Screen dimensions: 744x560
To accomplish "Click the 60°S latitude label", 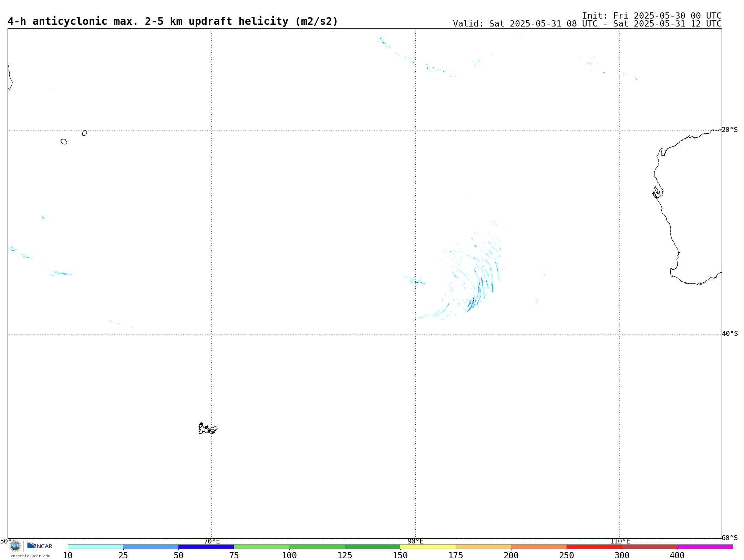I will point(730,538).
